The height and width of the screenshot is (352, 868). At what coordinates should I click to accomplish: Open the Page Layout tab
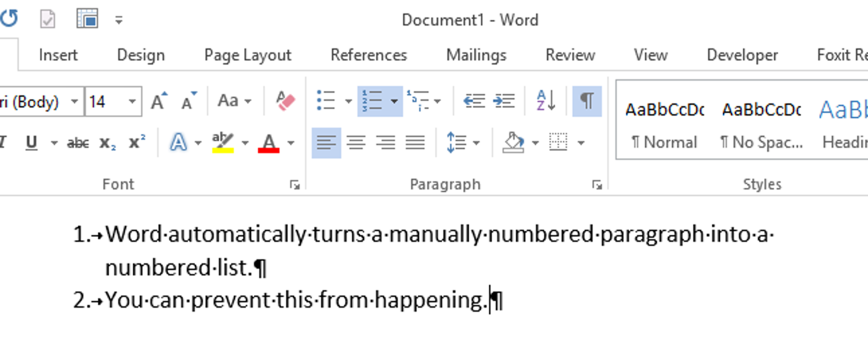click(x=248, y=55)
